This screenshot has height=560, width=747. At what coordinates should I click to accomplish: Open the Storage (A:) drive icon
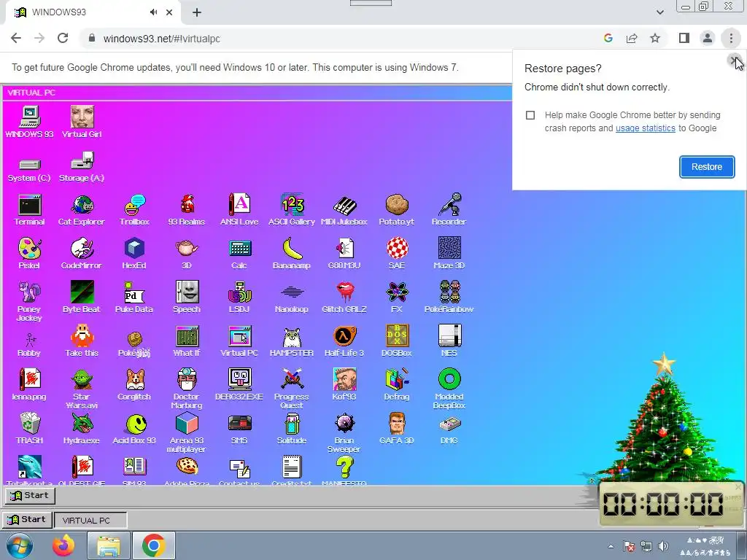(x=82, y=167)
